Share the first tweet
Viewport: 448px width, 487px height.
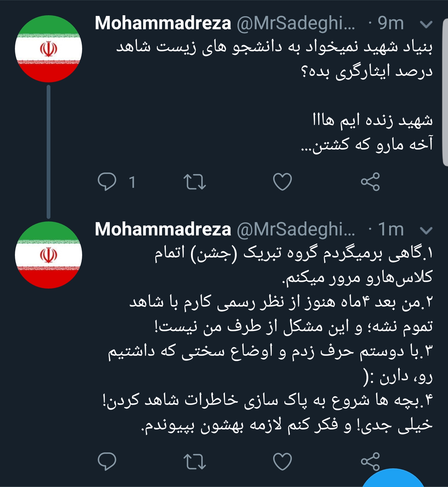coord(370,182)
